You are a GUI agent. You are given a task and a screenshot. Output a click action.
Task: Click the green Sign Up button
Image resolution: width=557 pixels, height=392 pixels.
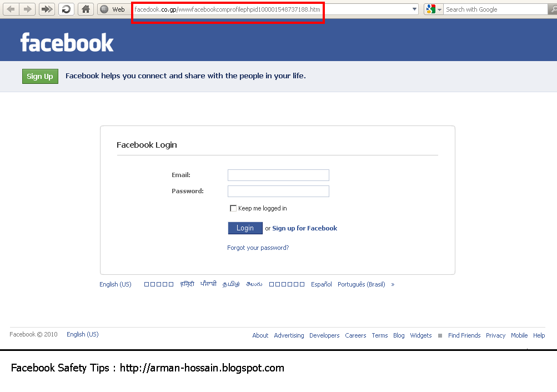coord(40,76)
